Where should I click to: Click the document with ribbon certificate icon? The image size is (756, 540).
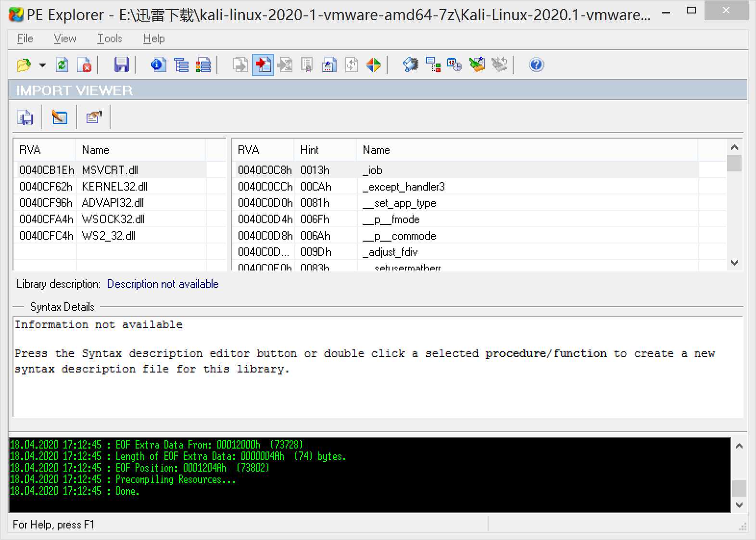pyautogui.click(x=307, y=65)
